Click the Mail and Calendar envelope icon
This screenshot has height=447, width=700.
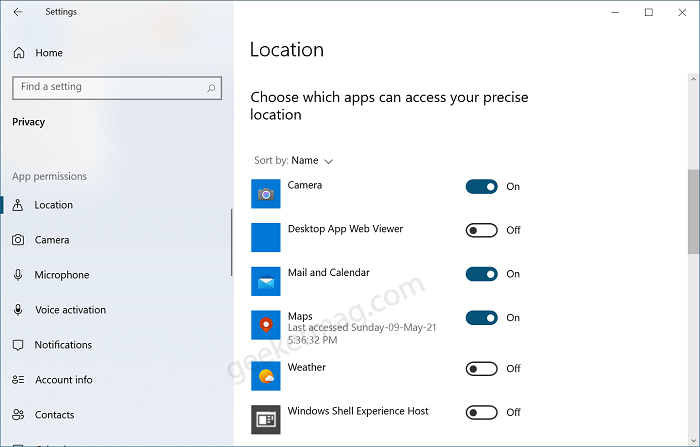pos(266,281)
